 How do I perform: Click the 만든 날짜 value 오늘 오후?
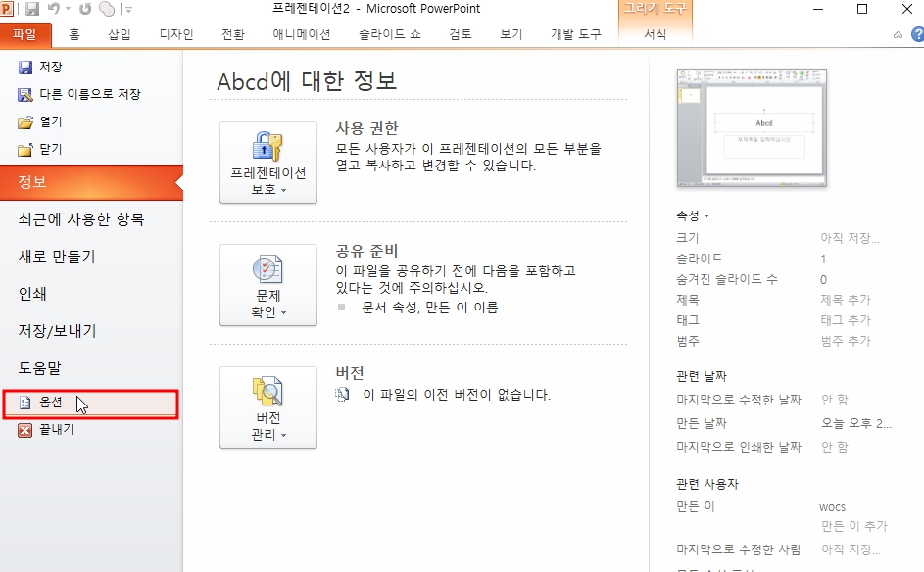[855, 423]
